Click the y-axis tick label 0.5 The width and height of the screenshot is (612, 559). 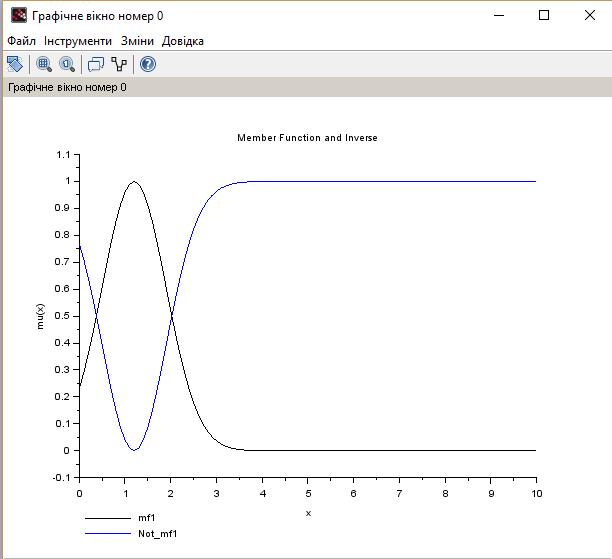tap(62, 315)
